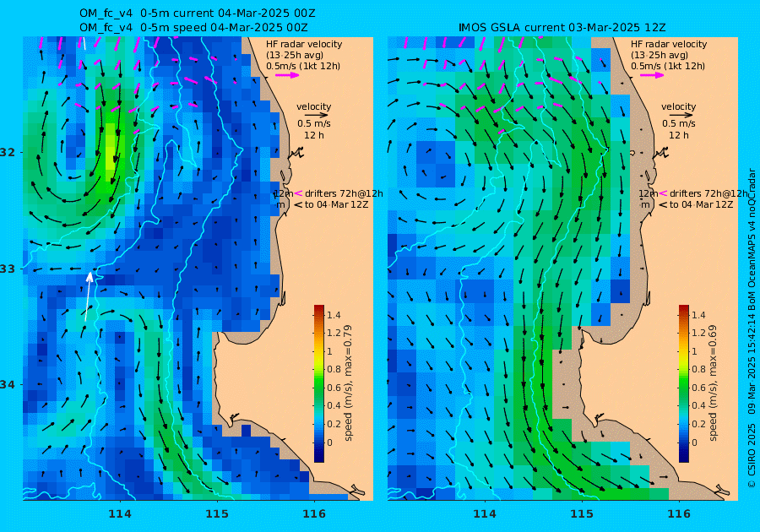Screen dimensions: 760x532
Task: Select the 'IMOS GSLA current 03-Mar-2025 12Z' title
Action: [562, 28]
